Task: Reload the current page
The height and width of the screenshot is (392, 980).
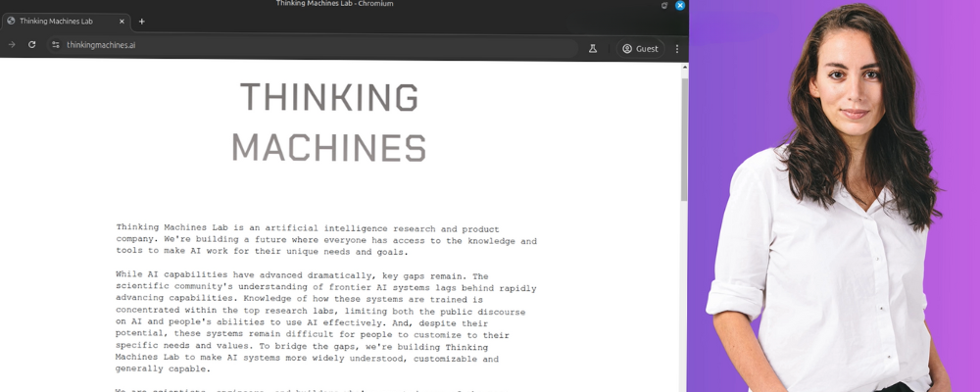Action: tap(31, 45)
